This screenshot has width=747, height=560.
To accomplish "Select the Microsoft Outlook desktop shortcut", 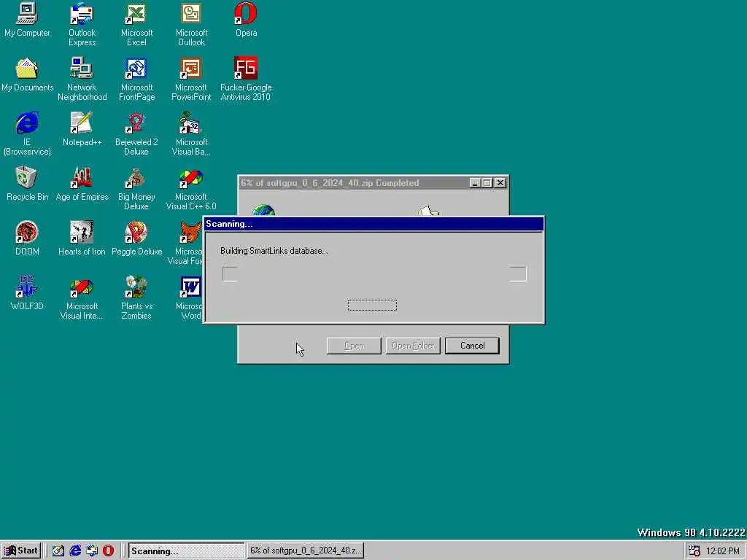I will click(x=191, y=25).
